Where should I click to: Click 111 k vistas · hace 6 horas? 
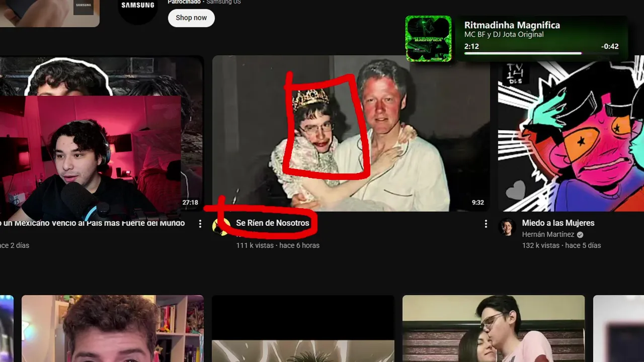[278, 245]
